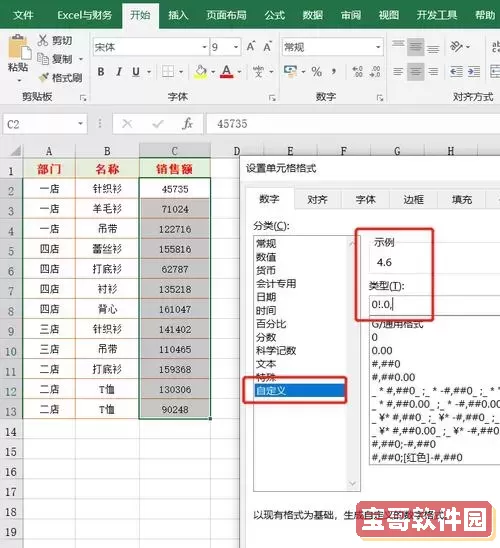
Task: Decrease indent
Action: 456,72
